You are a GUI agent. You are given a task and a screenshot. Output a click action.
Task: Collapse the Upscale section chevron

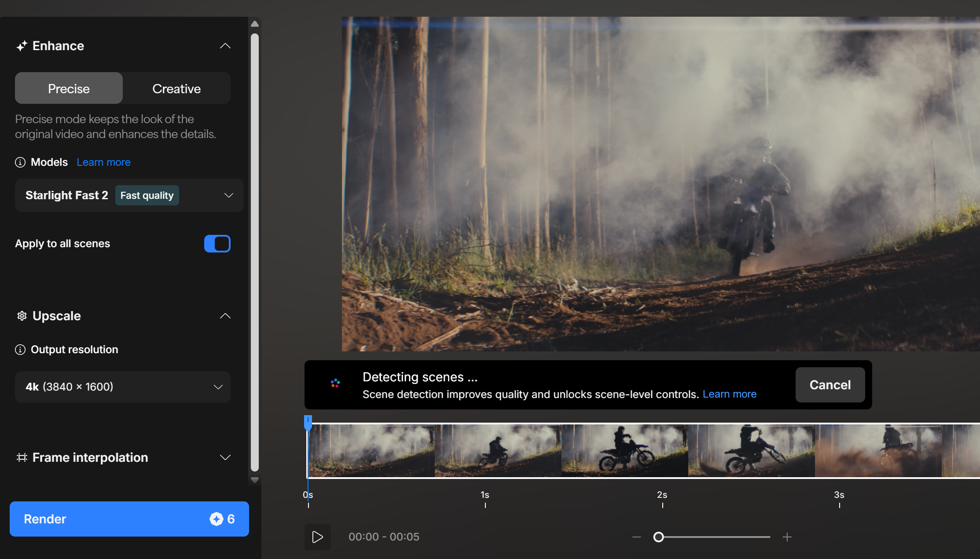click(x=225, y=316)
